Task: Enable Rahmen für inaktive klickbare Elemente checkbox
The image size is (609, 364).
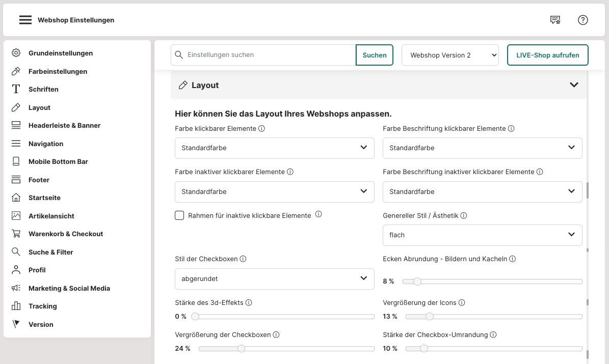Action: pos(179,215)
